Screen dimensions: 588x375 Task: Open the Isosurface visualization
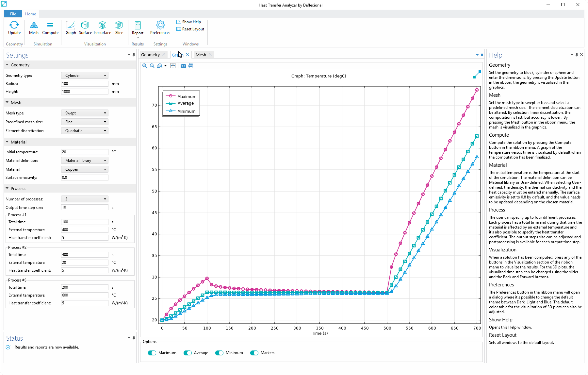[102, 28]
